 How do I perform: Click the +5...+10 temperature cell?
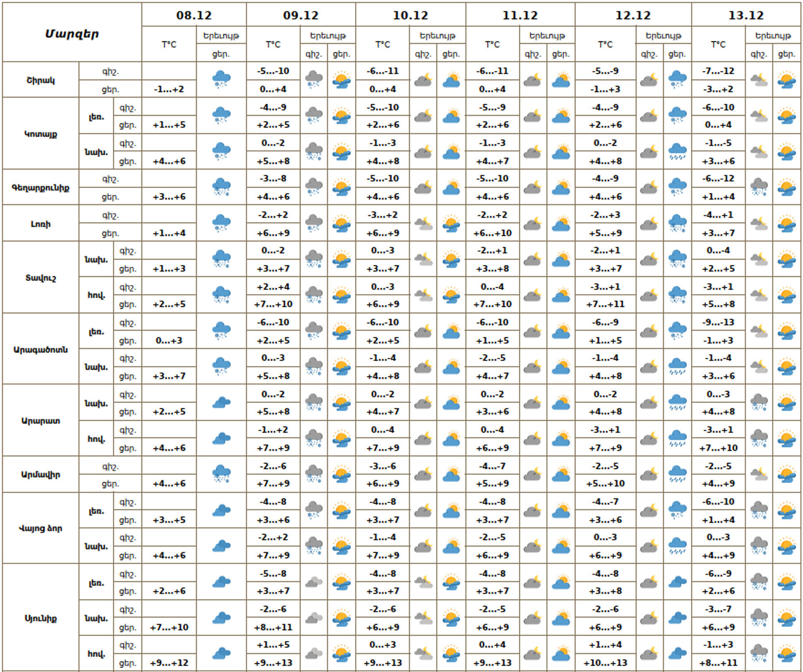[605, 483]
